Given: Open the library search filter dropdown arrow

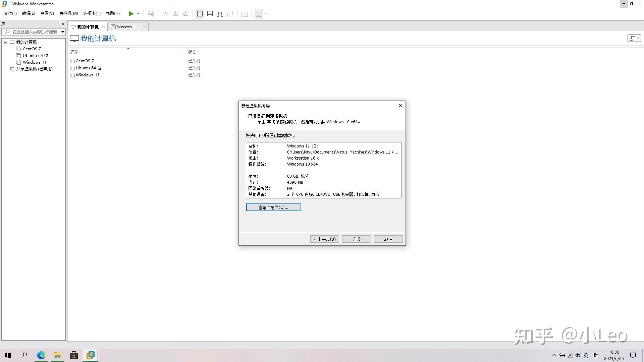Looking at the screenshot, I should click(x=63, y=32).
